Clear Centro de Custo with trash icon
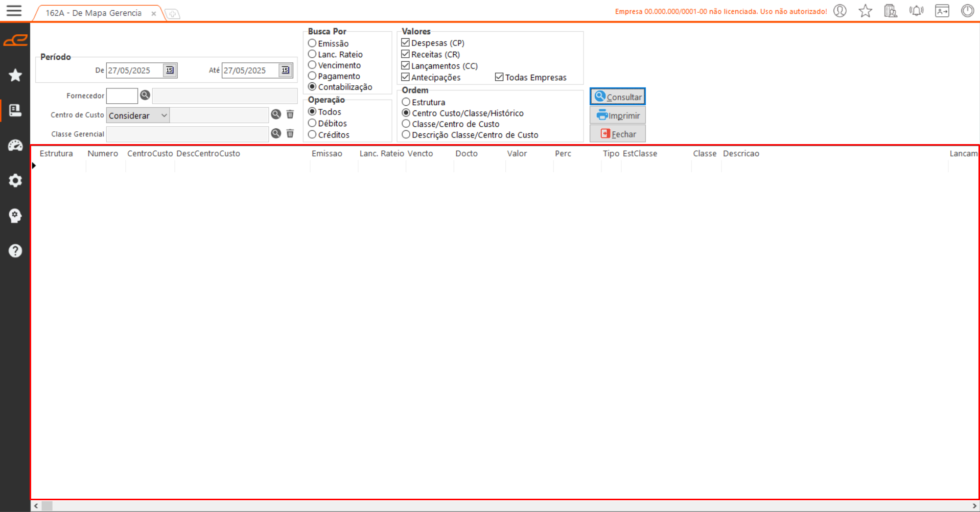 pos(290,114)
